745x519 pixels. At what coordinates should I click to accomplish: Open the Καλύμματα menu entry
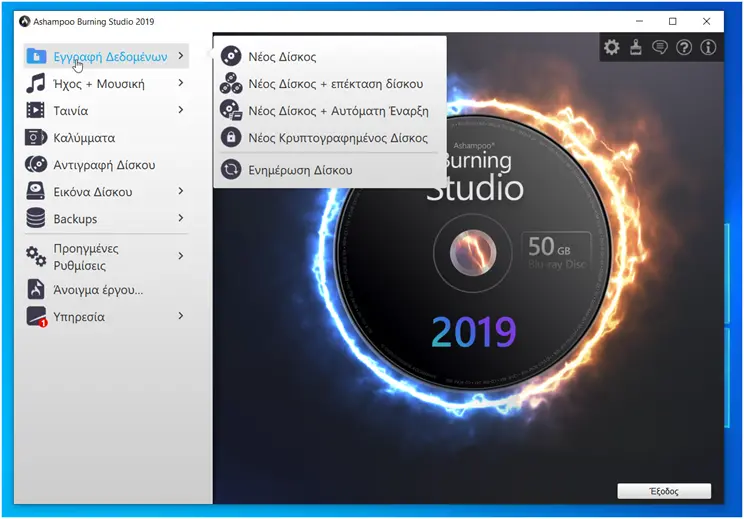pos(106,137)
